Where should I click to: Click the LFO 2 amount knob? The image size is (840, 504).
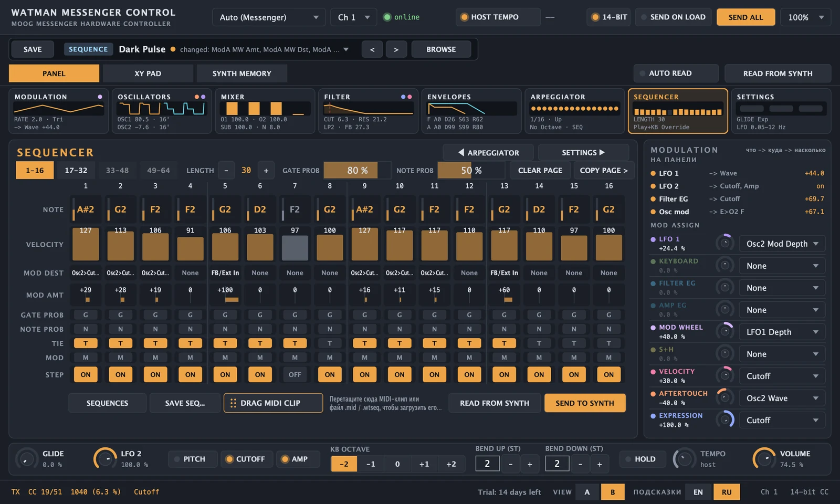coord(104,459)
